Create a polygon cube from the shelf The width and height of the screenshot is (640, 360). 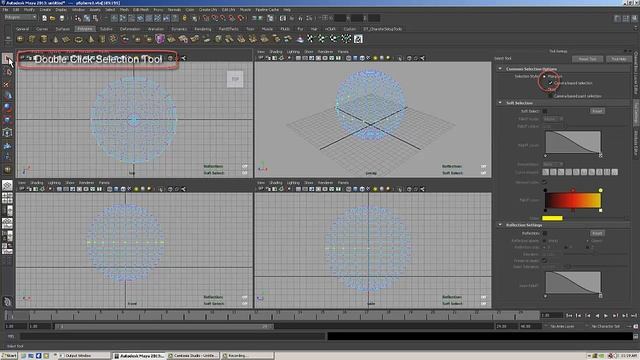[32, 39]
